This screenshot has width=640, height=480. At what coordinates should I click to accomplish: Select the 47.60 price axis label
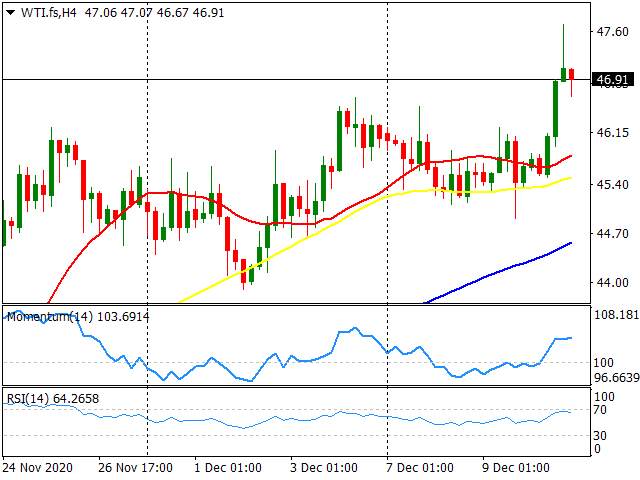click(612, 31)
